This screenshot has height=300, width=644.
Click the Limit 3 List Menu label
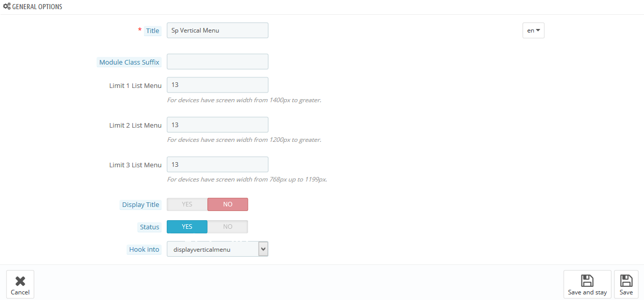click(x=135, y=165)
